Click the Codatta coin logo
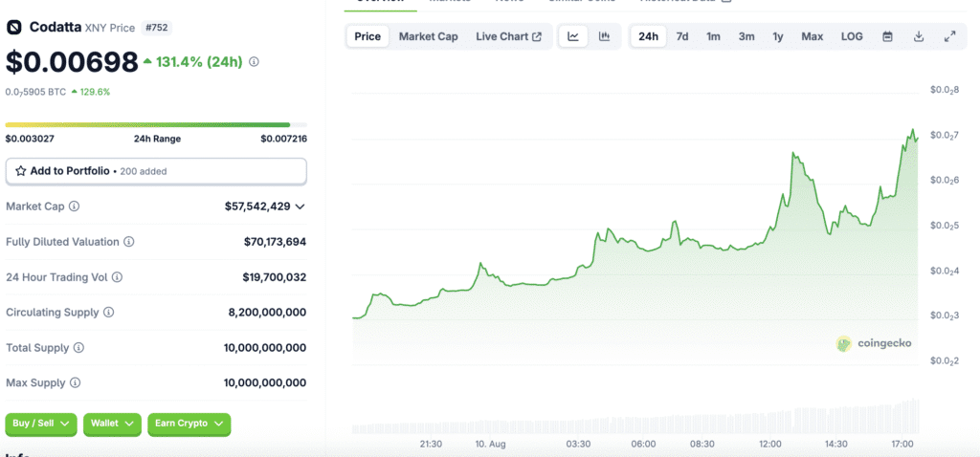This screenshot has height=457, width=980. (x=14, y=27)
